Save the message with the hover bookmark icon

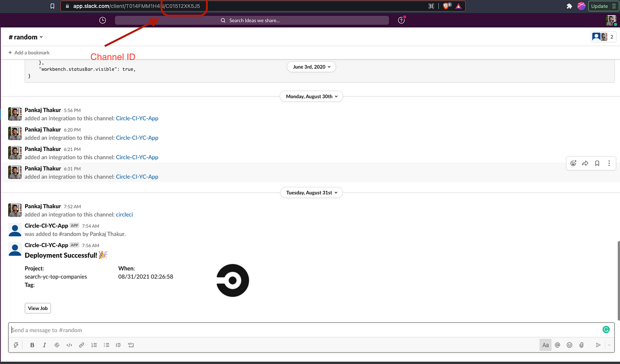click(x=597, y=163)
